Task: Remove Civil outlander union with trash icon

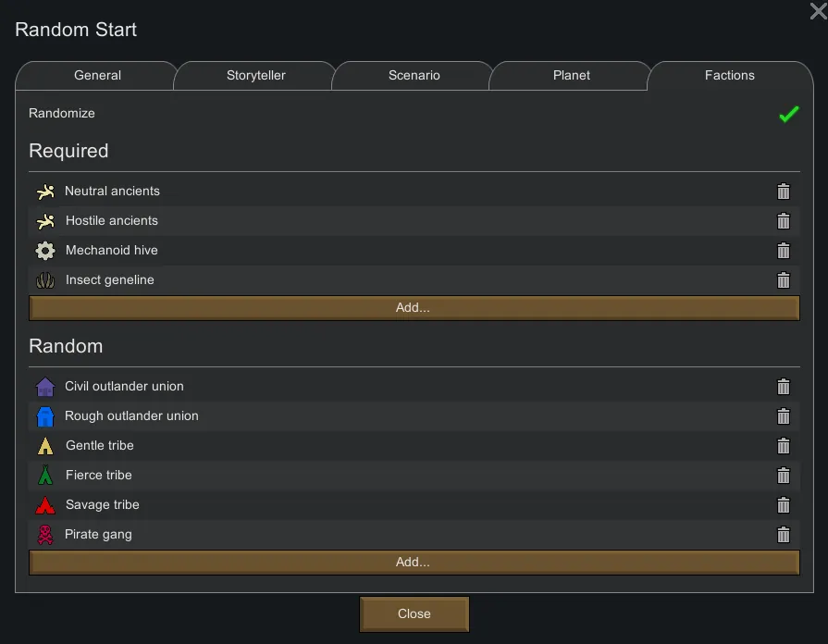Action: (784, 387)
